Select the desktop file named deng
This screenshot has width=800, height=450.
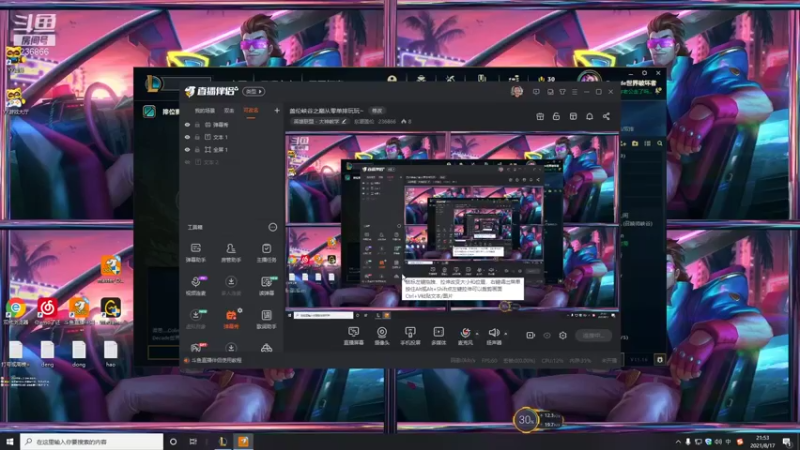[47, 354]
